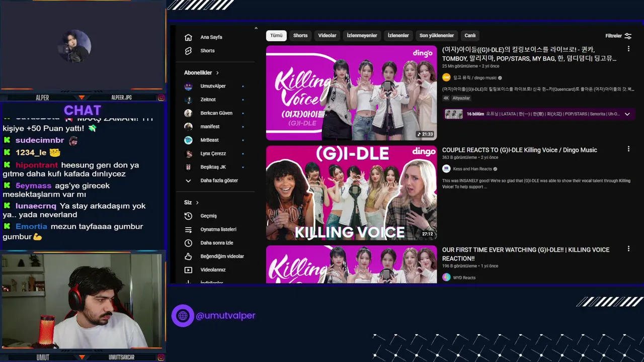Click @umutvalper handle text
The image size is (644, 362).
point(225,316)
